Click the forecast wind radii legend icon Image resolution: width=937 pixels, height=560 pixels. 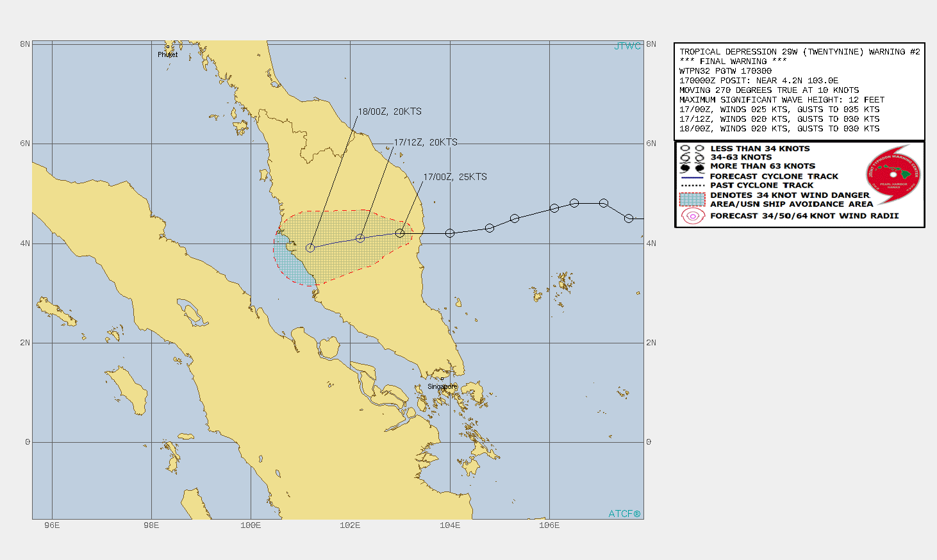pyautogui.click(x=692, y=216)
